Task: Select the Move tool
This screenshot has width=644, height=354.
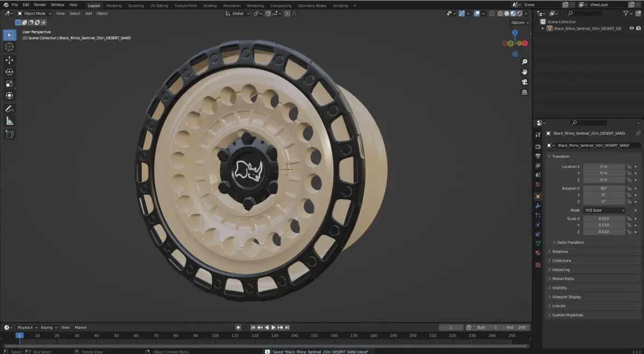Action: [9, 60]
